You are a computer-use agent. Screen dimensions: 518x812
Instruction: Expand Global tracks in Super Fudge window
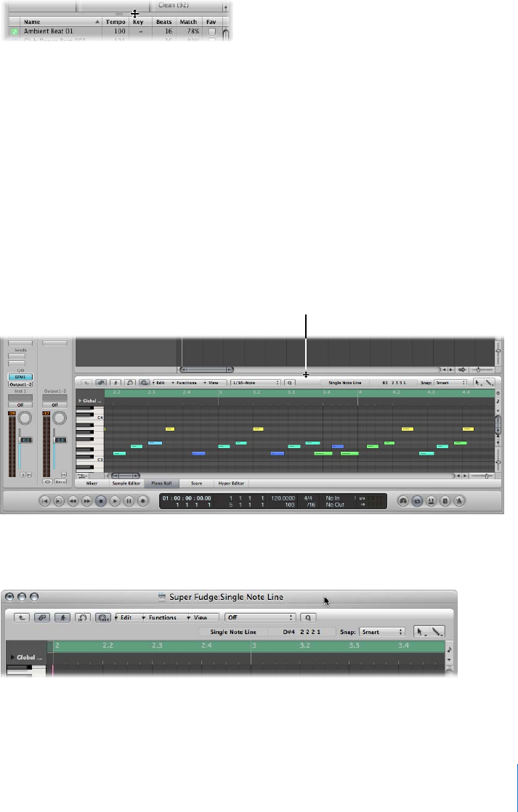13,657
